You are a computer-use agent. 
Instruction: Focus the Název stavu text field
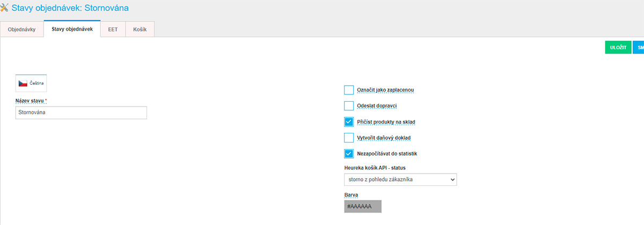(81, 112)
